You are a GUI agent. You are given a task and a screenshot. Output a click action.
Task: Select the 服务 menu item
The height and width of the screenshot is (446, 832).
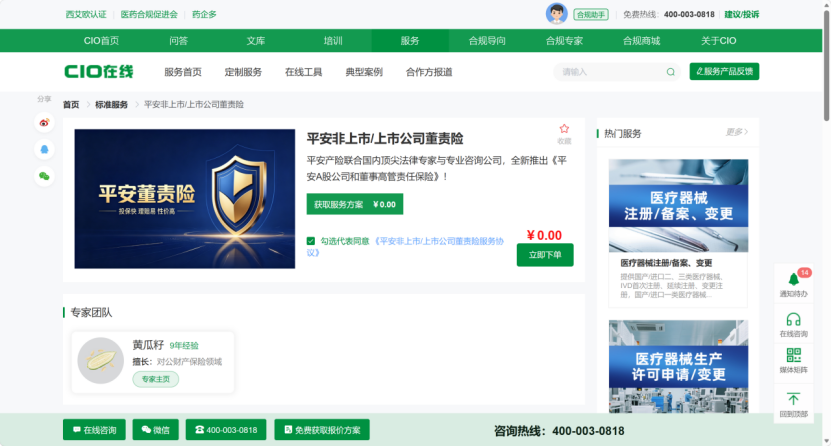pyautogui.click(x=410, y=41)
